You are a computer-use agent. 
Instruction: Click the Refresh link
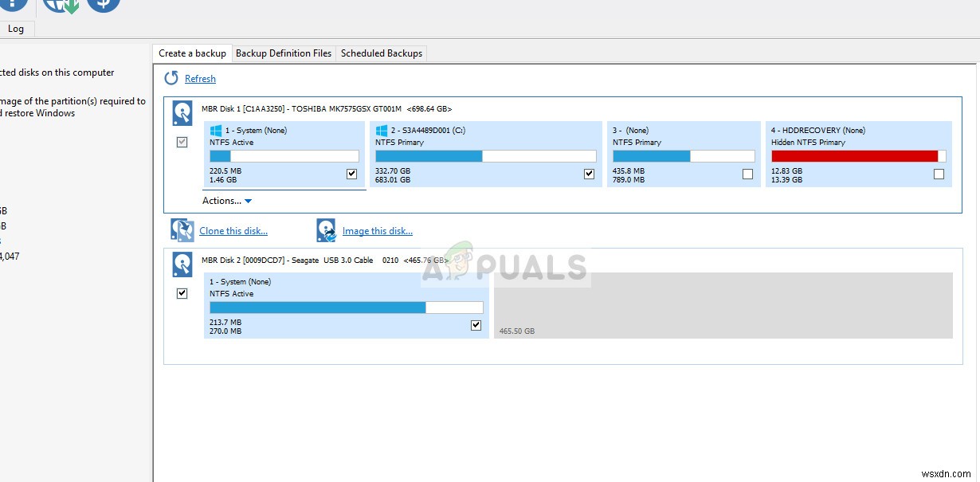click(x=200, y=79)
